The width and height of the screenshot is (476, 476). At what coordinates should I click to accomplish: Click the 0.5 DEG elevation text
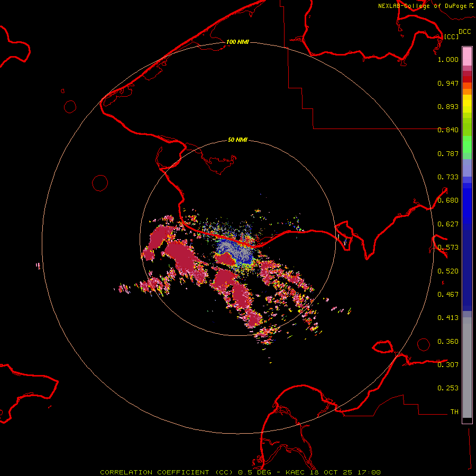coord(254,472)
